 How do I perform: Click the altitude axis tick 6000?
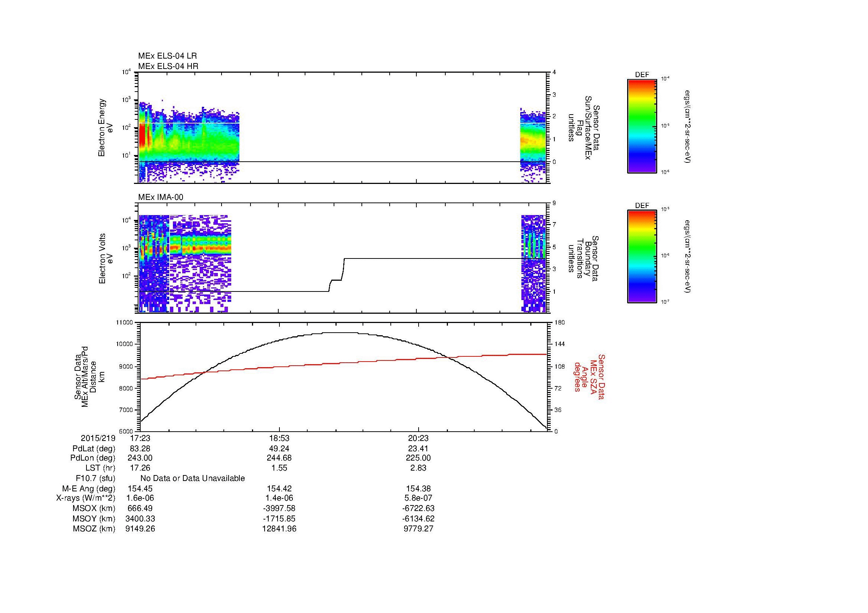pos(126,431)
